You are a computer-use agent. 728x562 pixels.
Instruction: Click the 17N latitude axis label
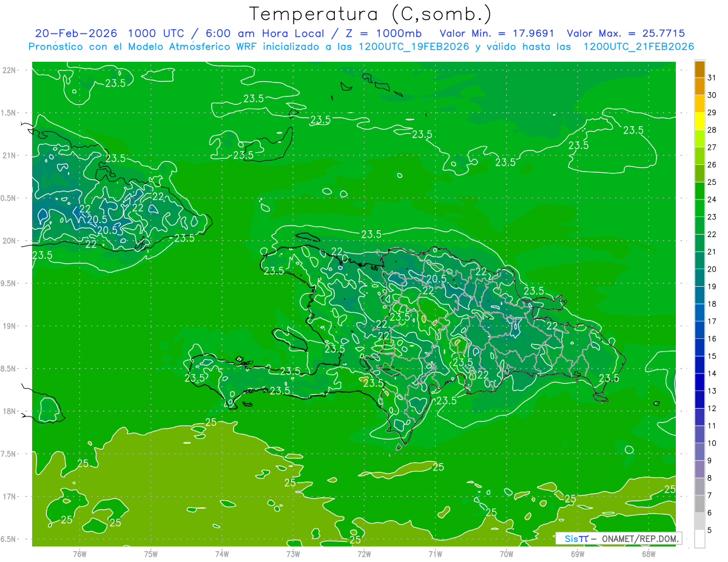click(10, 497)
